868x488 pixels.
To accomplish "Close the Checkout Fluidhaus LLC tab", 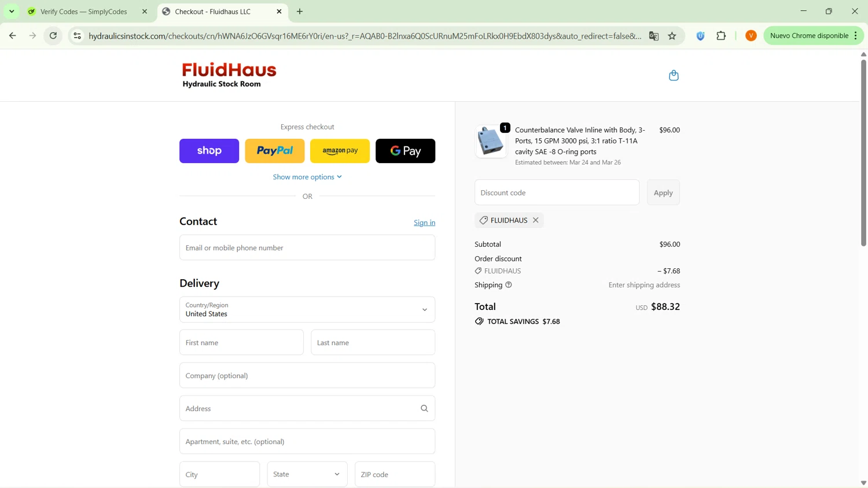I will (279, 12).
